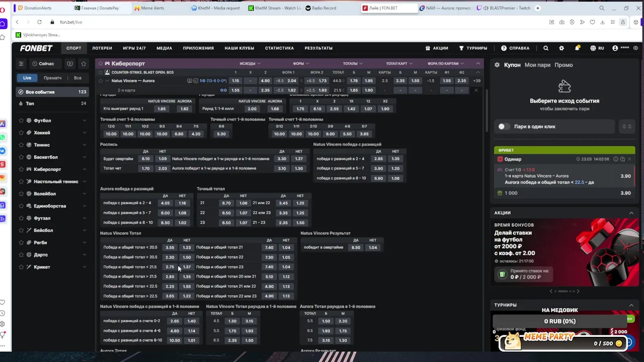Click odds 8.50 победит в овертайме
The image size is (644, 362).
[356, 247]
